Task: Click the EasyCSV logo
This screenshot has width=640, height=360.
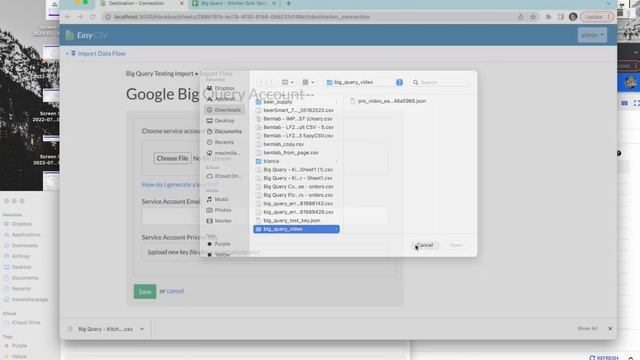Action: (87, 35)
